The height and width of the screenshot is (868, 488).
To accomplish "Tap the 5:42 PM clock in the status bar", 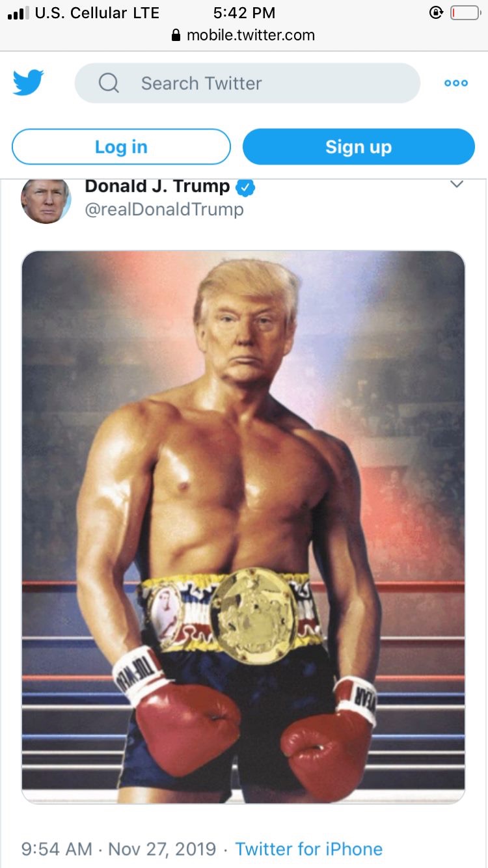I will pyautogui.click(x=244, y=13).
